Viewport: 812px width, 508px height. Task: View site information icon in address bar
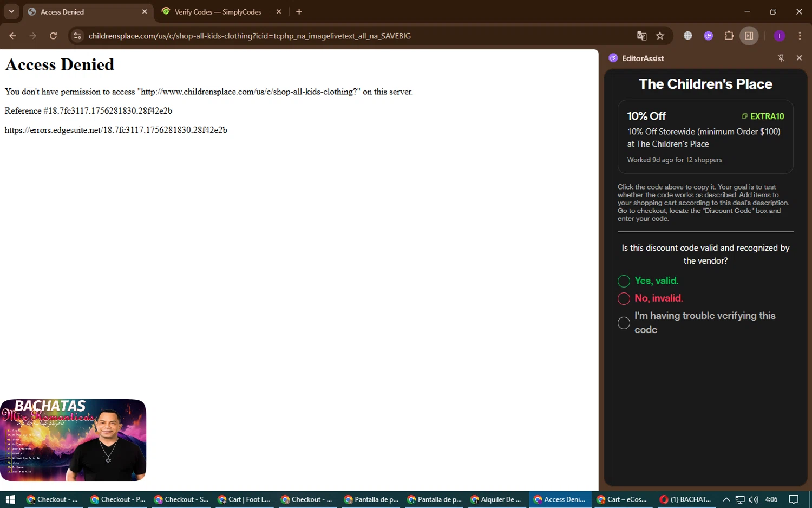(x=77, y=36)
